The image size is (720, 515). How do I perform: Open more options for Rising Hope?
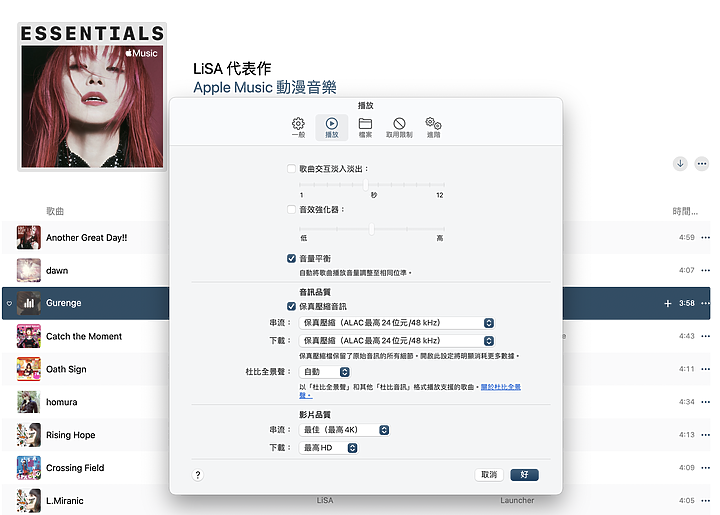tap(705, 435)
